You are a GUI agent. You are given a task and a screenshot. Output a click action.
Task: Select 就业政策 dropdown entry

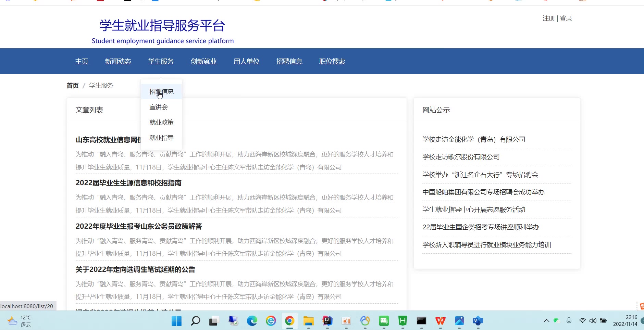pyautogui.click(x=161, y=122)
